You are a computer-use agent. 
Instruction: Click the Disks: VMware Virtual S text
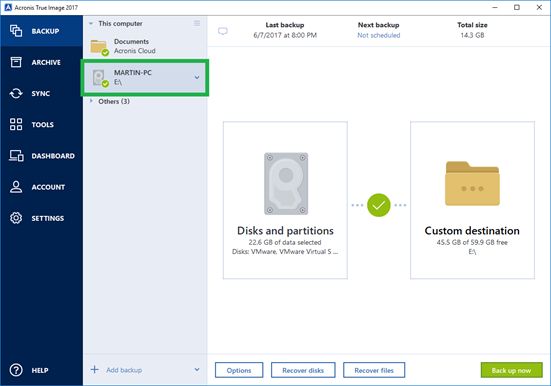285,252
